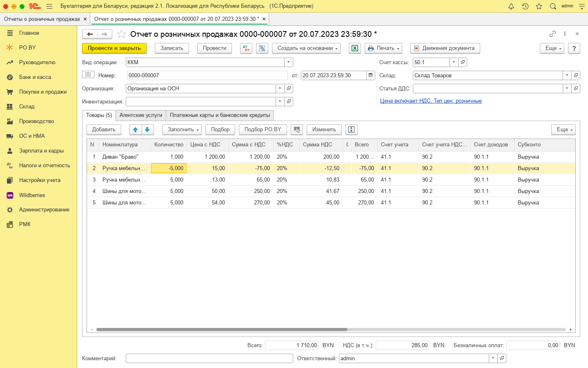588x368 pixels.
Task: Click Провести и закрыть button
Action: click(x=114, y=48)
